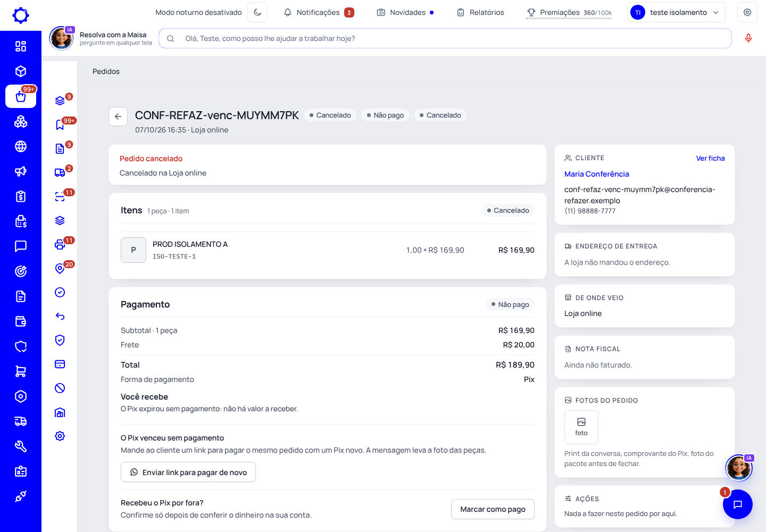Open the shopping cart icon in blue sidebar
766x532 pixels.
pyautogui.click(x=21, y=371)
